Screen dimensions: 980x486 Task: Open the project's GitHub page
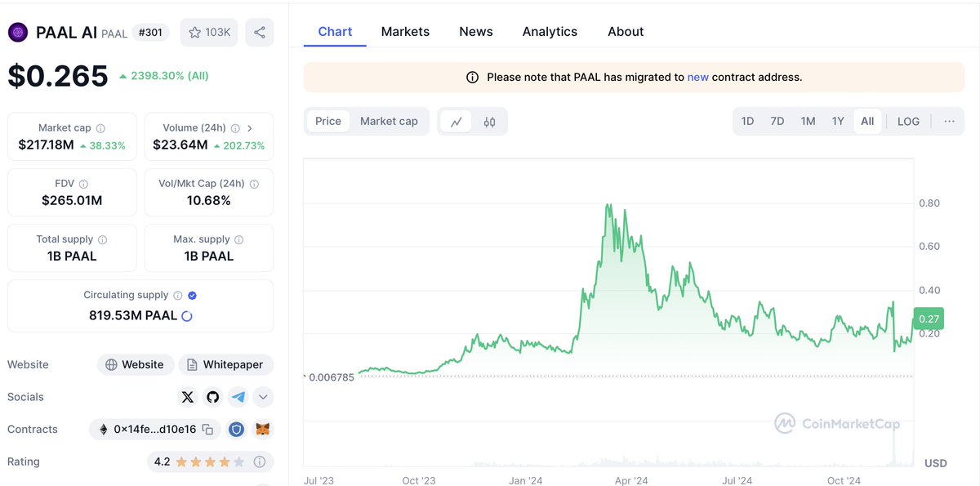tap(212, 396)
